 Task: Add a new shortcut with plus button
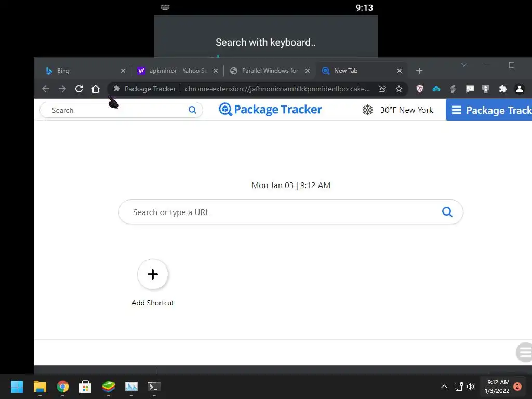click(153, 274)
